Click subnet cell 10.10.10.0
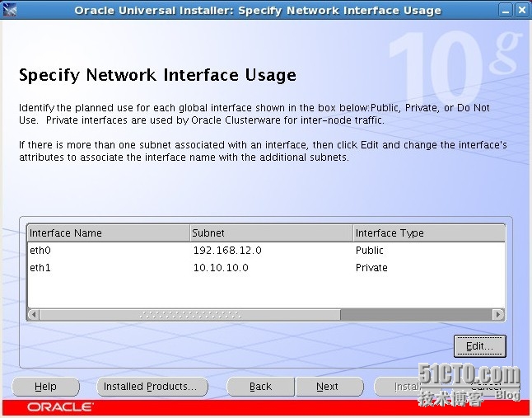532x418 pixels. (x=271, y=268)
